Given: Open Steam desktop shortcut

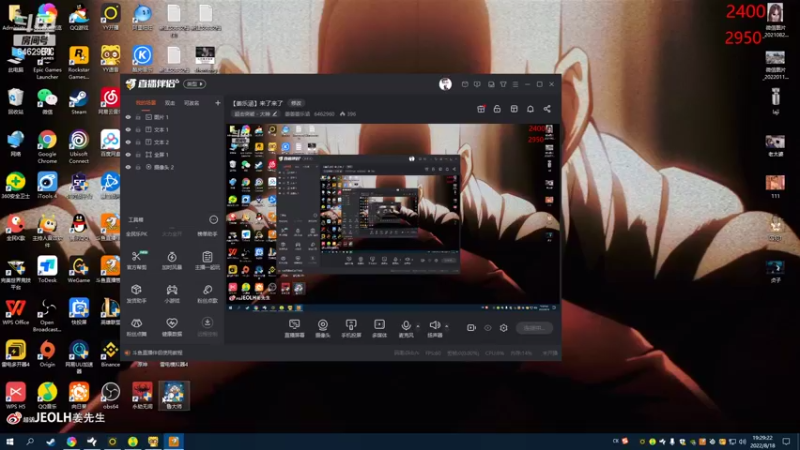Looking at the screenshot, I should tap(79, 101).
